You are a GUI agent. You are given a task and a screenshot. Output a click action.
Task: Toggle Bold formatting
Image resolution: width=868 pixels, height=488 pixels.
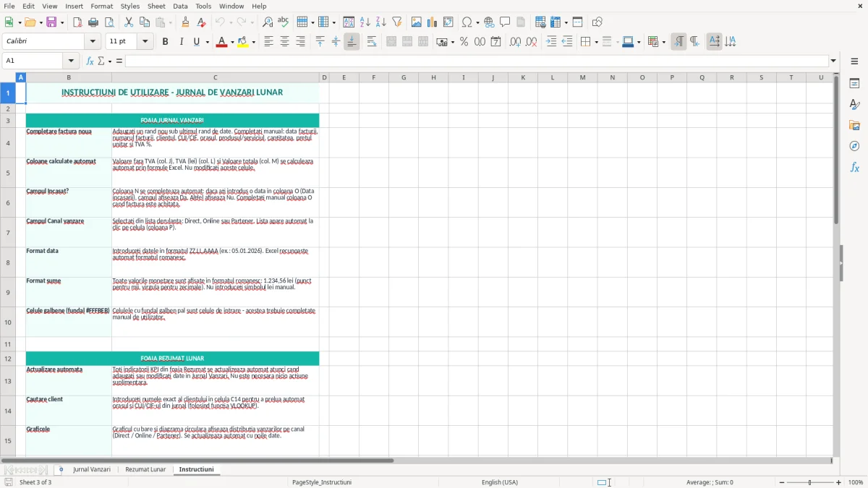tap(165, 42)
